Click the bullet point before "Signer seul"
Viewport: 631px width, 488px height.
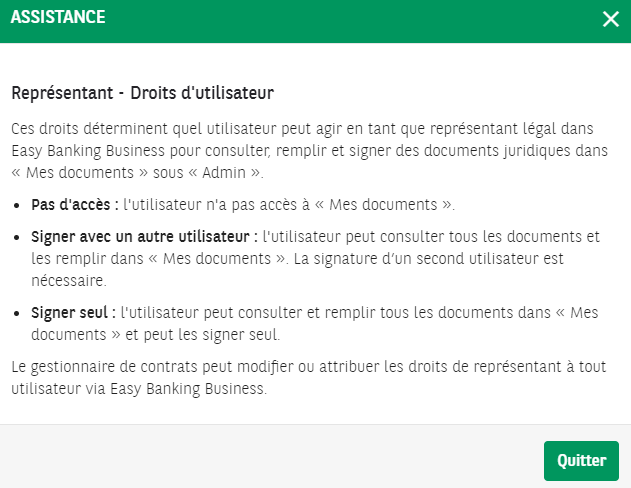pyautogui.click(x=21, y=313)
